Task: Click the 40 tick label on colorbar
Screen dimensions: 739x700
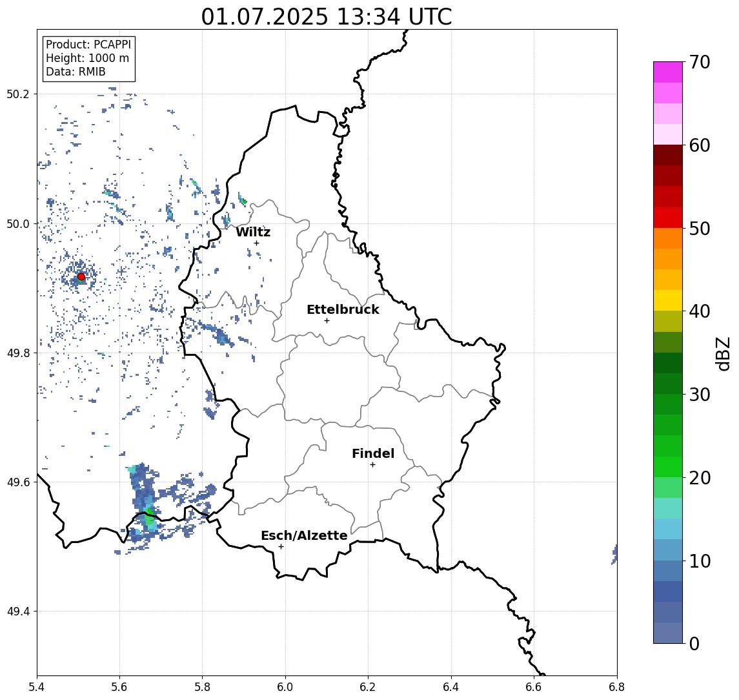Action: coord(700,311)
